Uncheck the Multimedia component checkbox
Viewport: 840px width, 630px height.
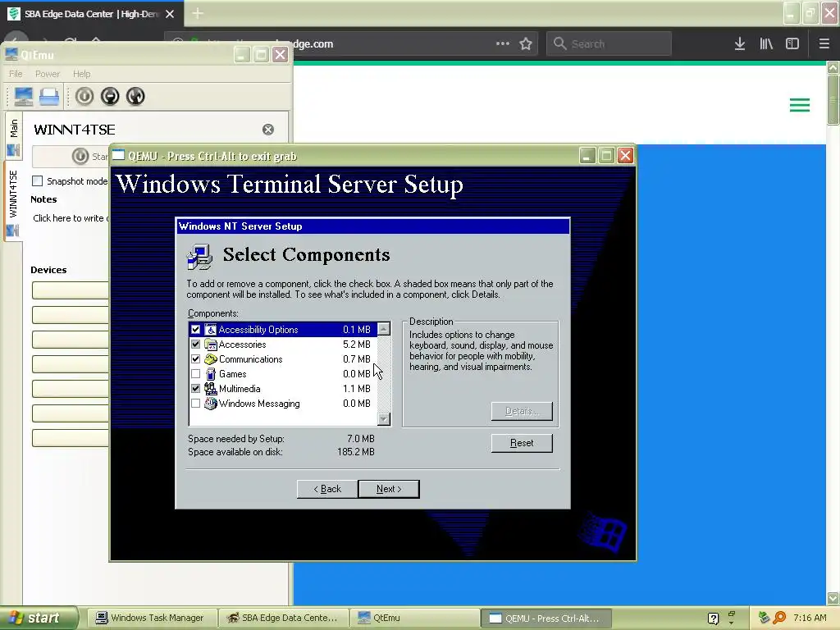(195, 388)
